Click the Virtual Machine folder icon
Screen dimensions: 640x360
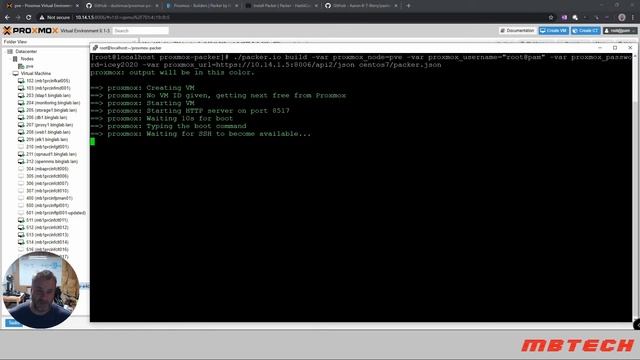pyautogui.click(x=16, y=73)
